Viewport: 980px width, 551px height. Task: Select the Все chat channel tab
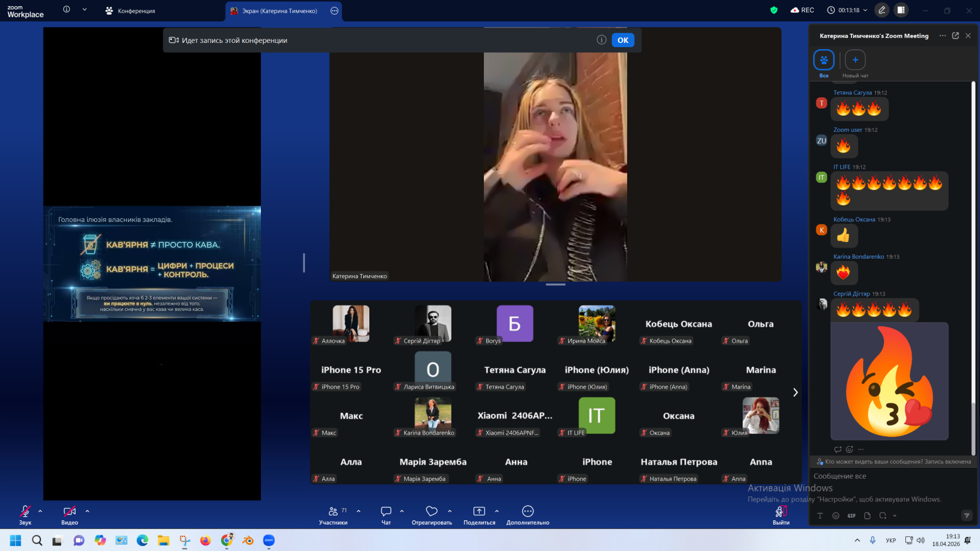[824, 61]
